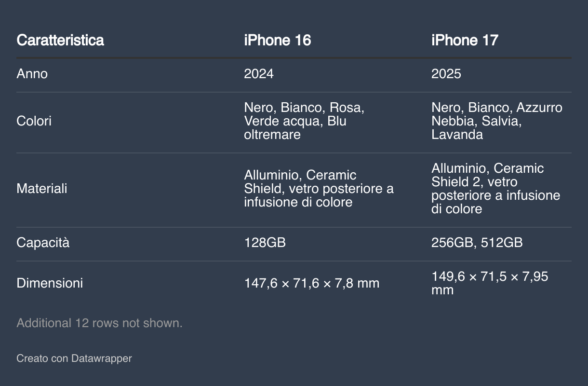This screenshot has width=588, height=386.
Task: Click the Additional 12 rows not shown text
Action: point(100,323)
